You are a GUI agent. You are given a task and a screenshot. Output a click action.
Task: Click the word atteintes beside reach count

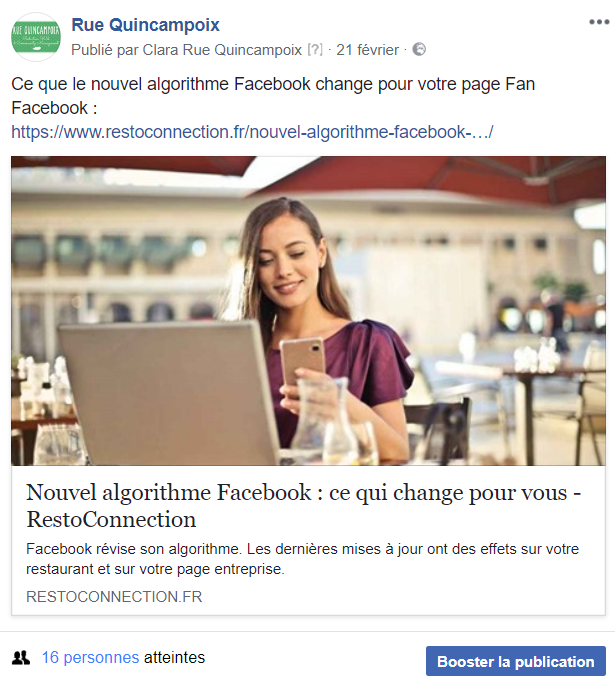[x=174, y=657]
